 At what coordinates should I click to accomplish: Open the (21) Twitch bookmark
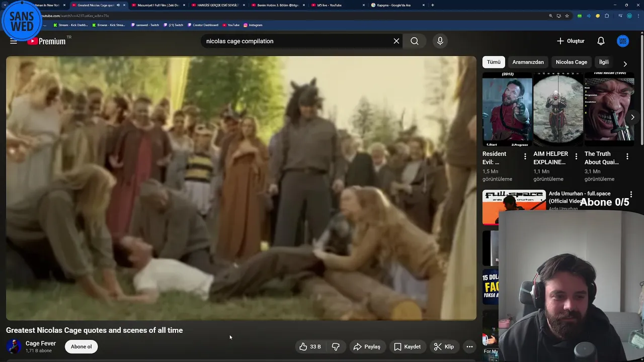174,25
